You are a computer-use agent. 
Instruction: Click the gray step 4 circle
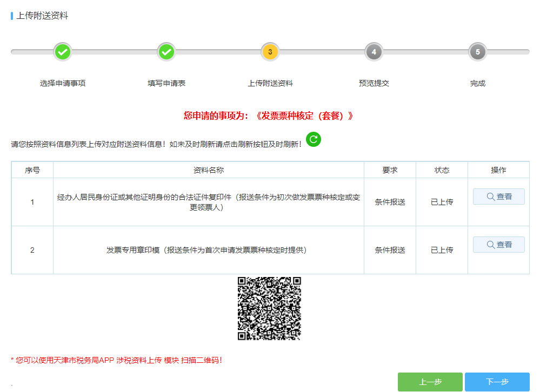374,52
